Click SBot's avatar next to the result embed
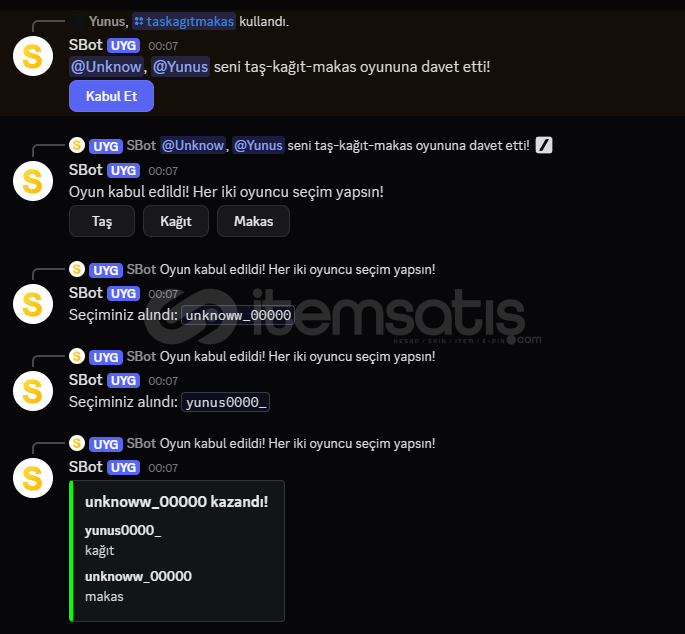This screenshot has width=685, height=634. [x=33, y=478]
